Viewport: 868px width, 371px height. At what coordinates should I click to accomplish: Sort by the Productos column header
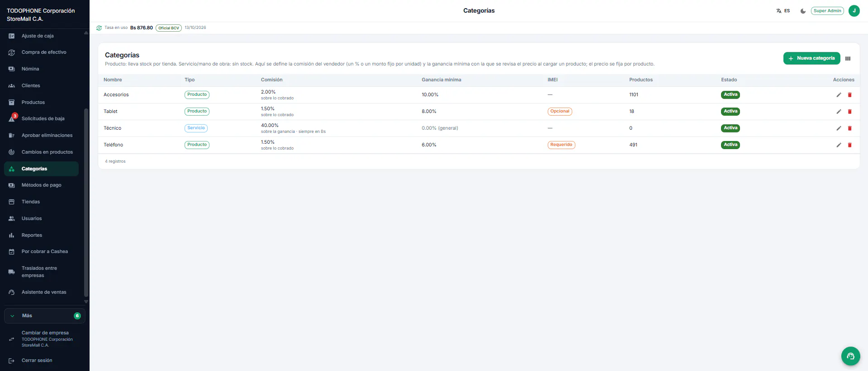(x=641, y=80)
